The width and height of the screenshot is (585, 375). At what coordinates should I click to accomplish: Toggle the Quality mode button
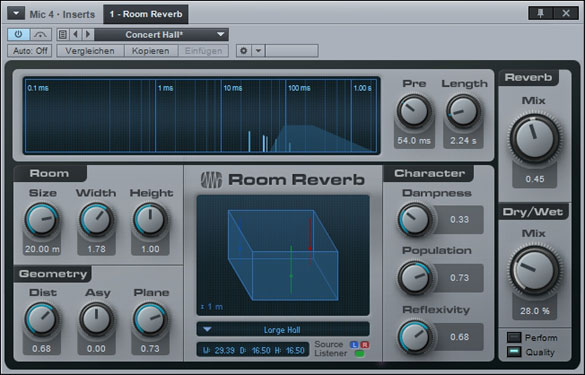tap(514, 352)
